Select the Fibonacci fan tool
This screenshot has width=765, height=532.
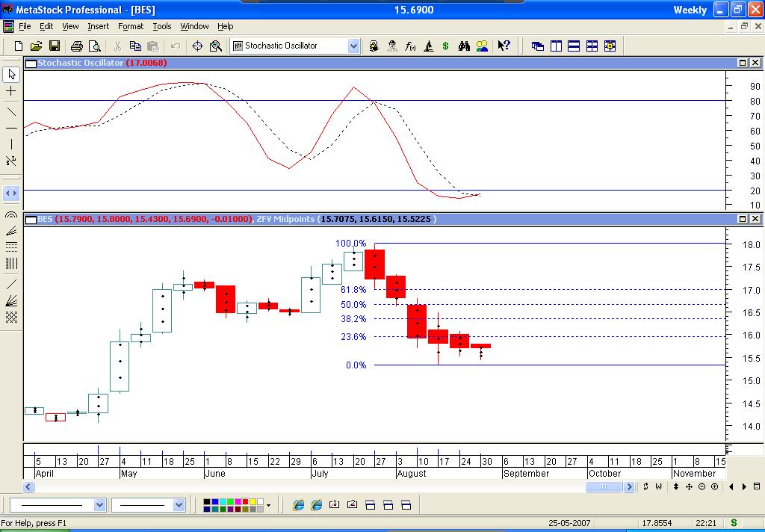point(11,230)
